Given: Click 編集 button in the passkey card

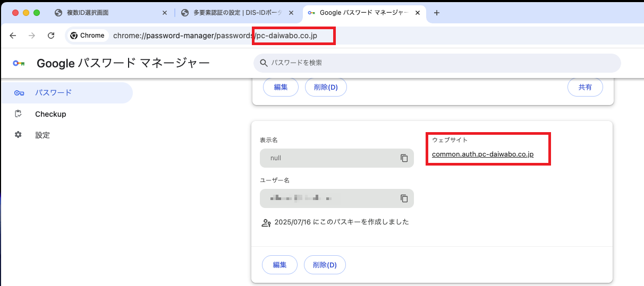Looking at the screenshot, I should pyautogui.click(x=280, y=264).
